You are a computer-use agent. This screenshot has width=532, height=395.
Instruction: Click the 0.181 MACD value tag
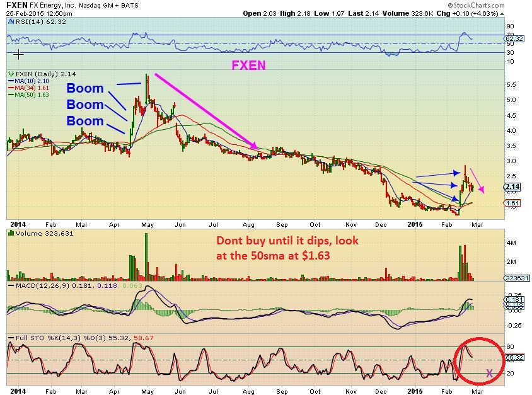coord(514,300)
